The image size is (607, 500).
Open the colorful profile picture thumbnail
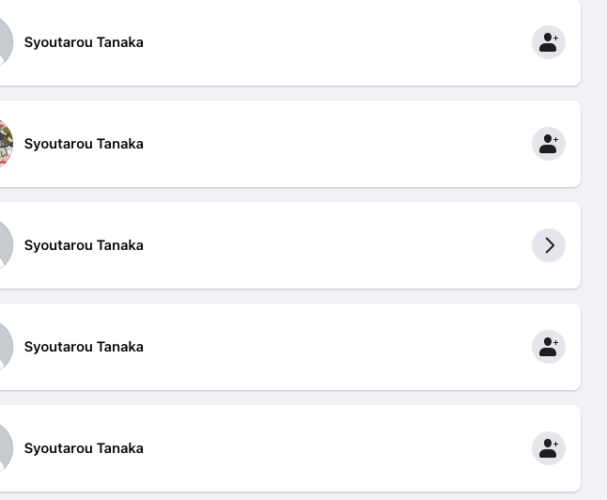(x=6, y=144)
